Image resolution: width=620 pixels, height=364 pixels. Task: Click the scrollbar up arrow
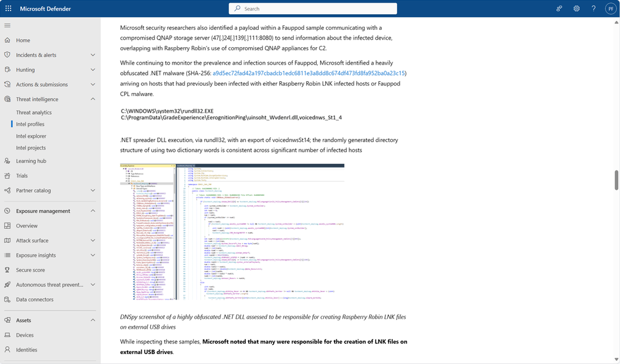616,22
